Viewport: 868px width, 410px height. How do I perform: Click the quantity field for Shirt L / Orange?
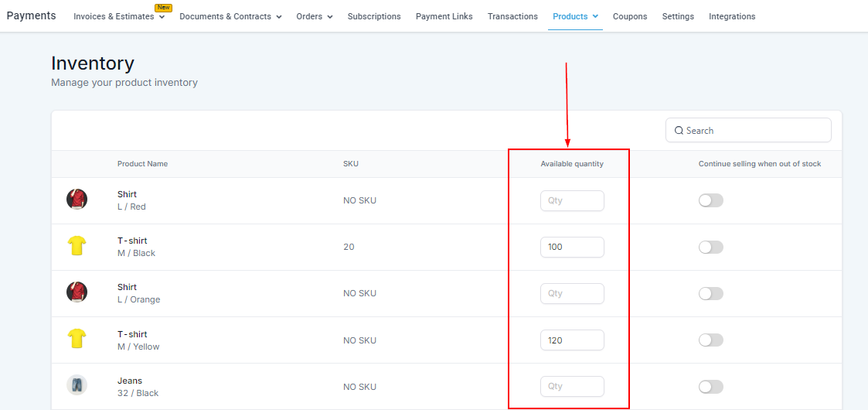coord(572,294)
